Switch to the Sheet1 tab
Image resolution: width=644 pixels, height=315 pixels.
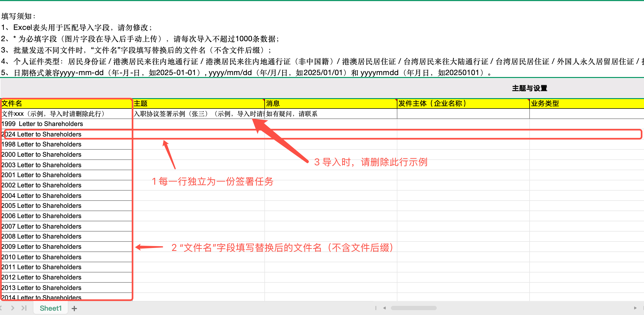pos(51,308)
